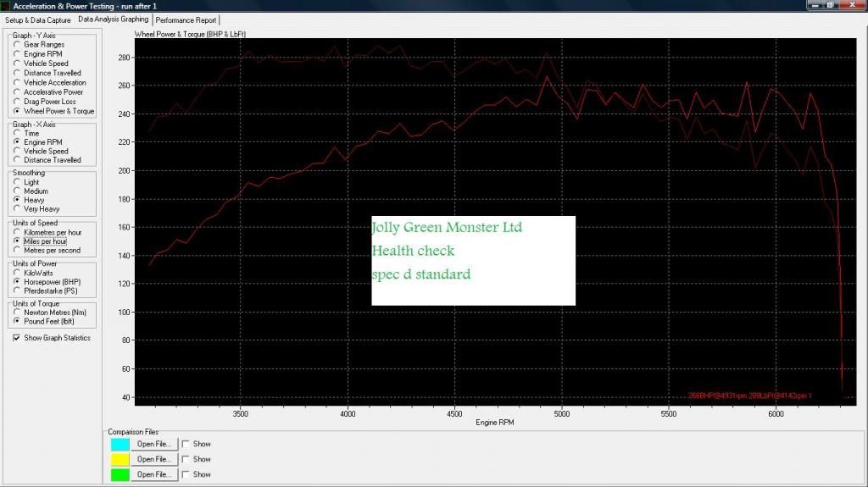Switch speed units to Kilometres per hour
The image size is (868, 487).
(x=17, y=232)
